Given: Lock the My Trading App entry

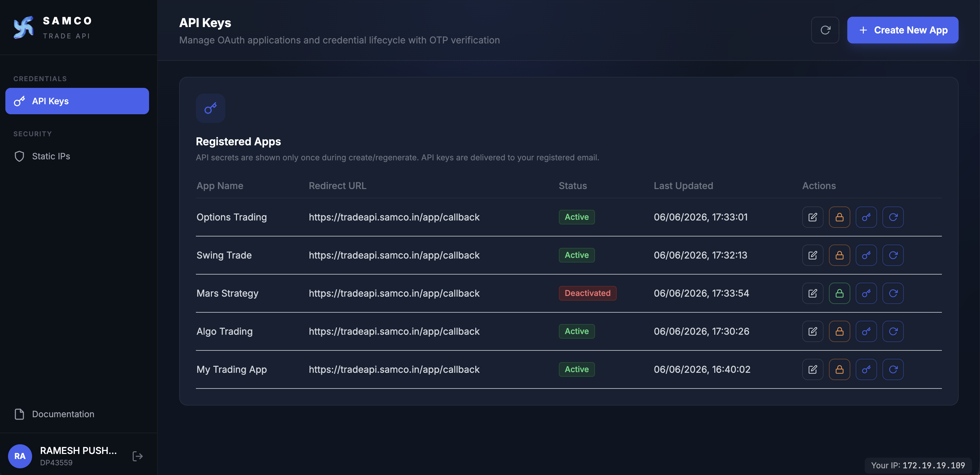Looking at the screenshot, I should (839, 369).
